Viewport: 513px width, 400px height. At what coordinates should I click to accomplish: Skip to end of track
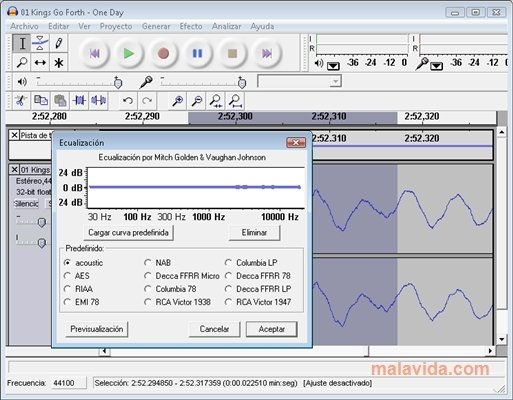(267, 53)
